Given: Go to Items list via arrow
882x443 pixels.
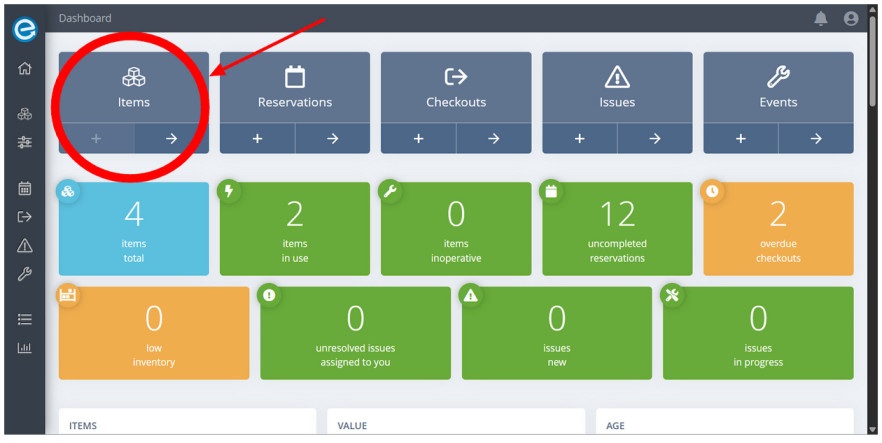Looking at the screenshot, I should [172, 138].
